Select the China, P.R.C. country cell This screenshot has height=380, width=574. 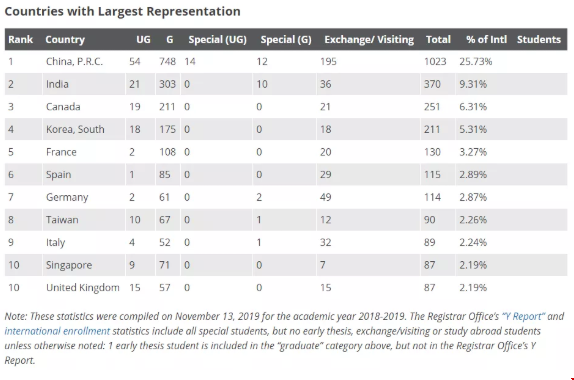tap(74, 62)
